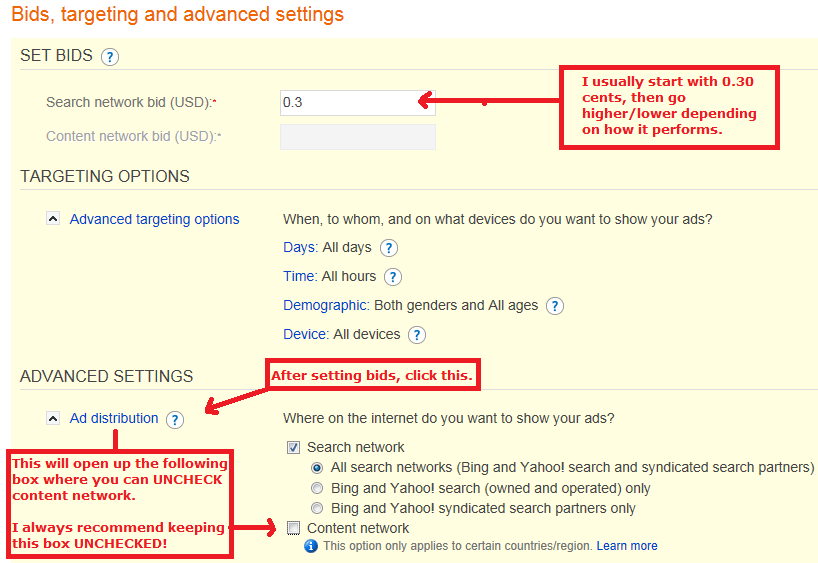Open help icon beside Days: All days

point(389,248)
